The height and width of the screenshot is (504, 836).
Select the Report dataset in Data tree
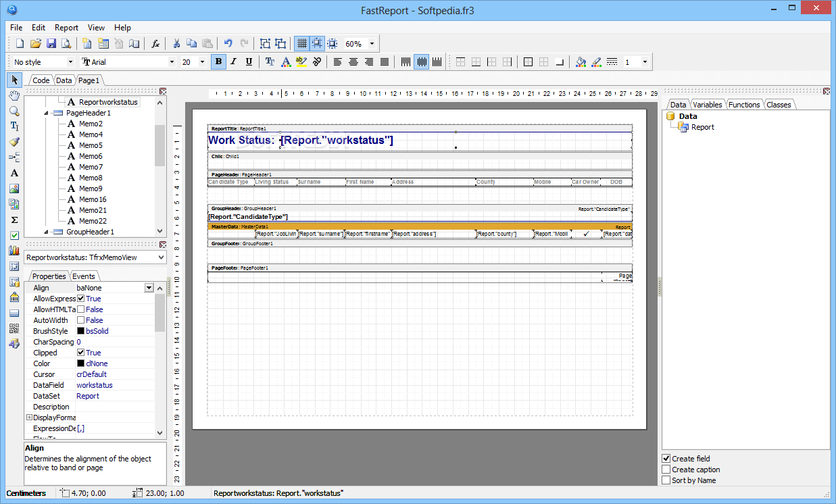(x=703, y=127)
